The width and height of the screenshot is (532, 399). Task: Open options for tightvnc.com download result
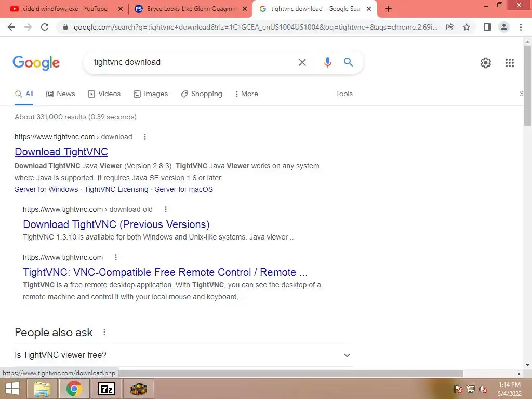[x=145, y=137]
